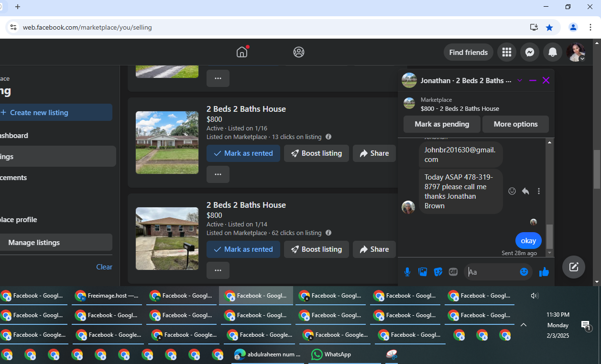Open Chrome three-dot menu
Viewport: 601px width, 364px height.
pos(590,27)
